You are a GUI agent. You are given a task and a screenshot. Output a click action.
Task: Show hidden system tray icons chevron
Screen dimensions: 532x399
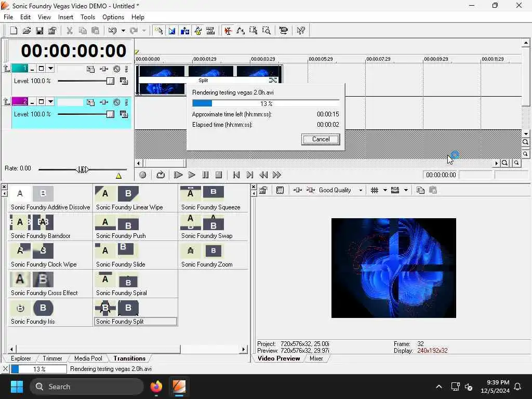[x=438, y=387]
